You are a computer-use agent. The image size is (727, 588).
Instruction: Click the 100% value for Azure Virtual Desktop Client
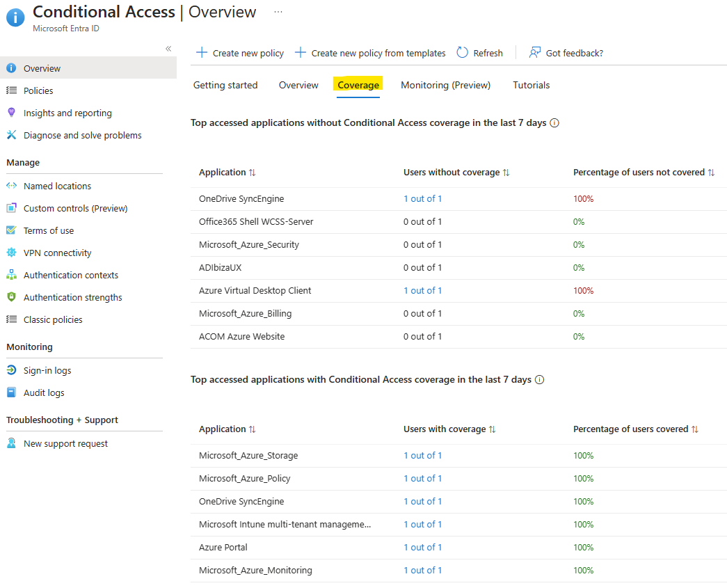(x=583, y=291)
